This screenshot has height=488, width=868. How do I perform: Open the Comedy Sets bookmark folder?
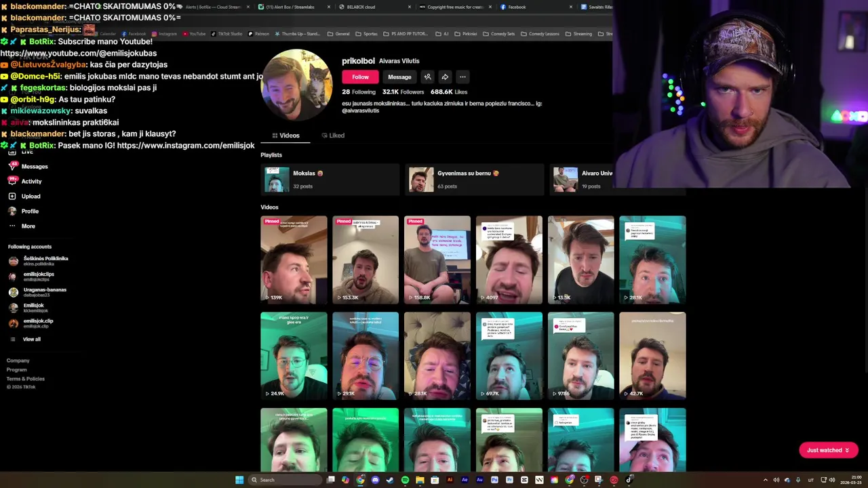pyautogui.click(x=499, y=34)
